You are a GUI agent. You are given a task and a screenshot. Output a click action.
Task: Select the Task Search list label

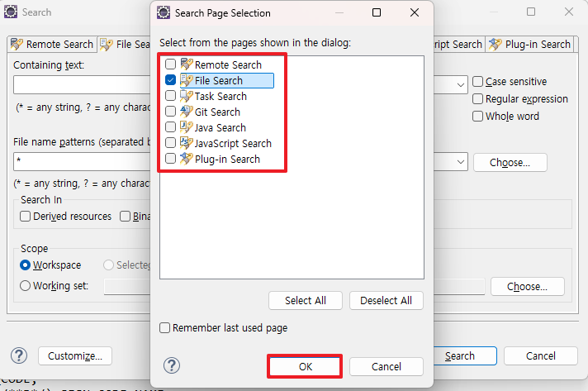coord(220,97)
